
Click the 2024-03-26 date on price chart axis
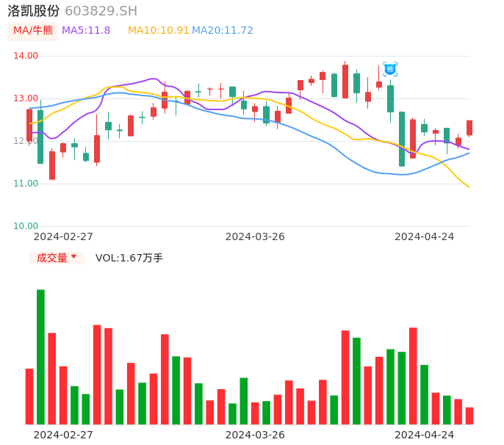pyautogui.click(x=255, y=236)
